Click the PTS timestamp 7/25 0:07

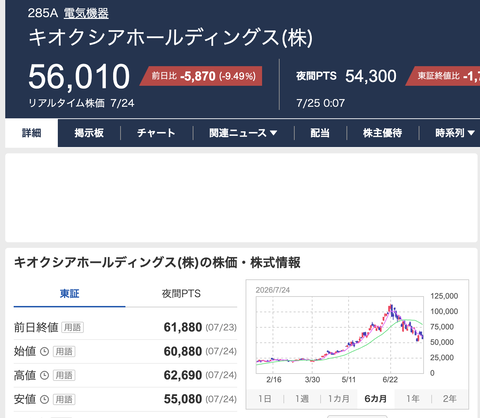click(321, 103)
